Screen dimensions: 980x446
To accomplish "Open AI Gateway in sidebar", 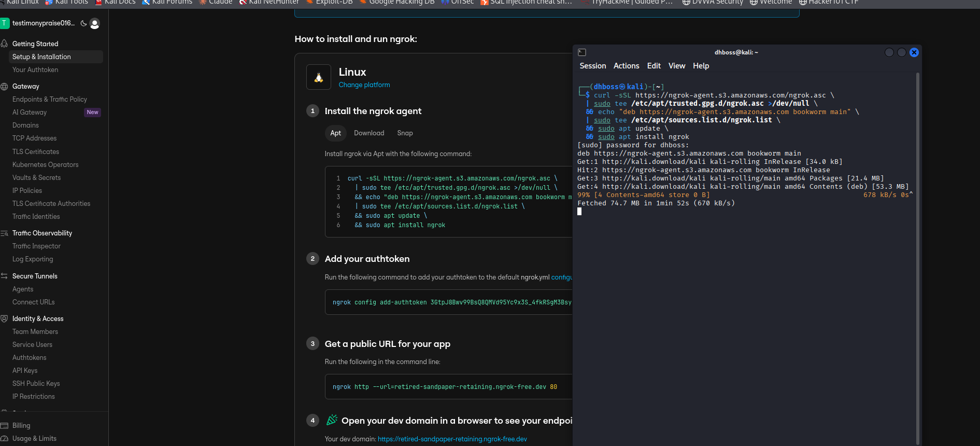I will tap(30, 113).
